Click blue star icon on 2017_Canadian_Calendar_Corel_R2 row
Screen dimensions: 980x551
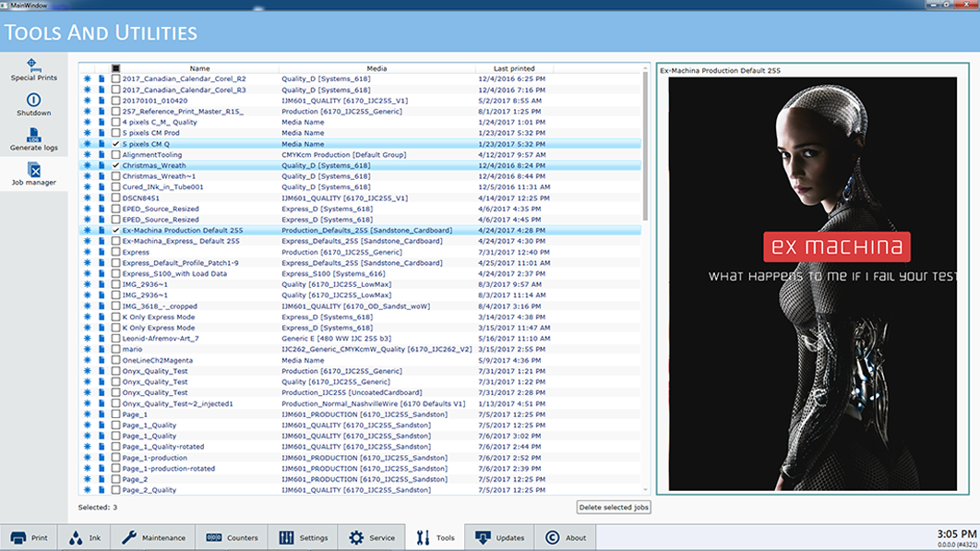(x=87, y=78)
